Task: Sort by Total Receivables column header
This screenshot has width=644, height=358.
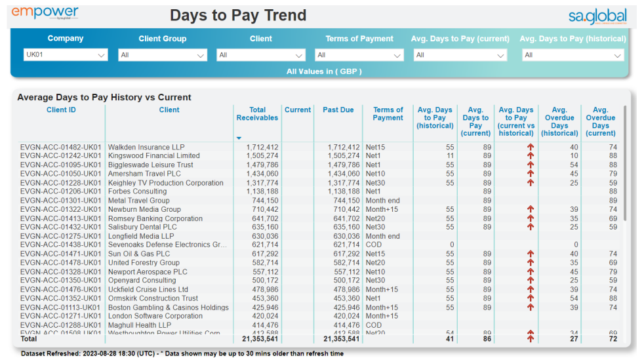Action: [x=257, y=113]
